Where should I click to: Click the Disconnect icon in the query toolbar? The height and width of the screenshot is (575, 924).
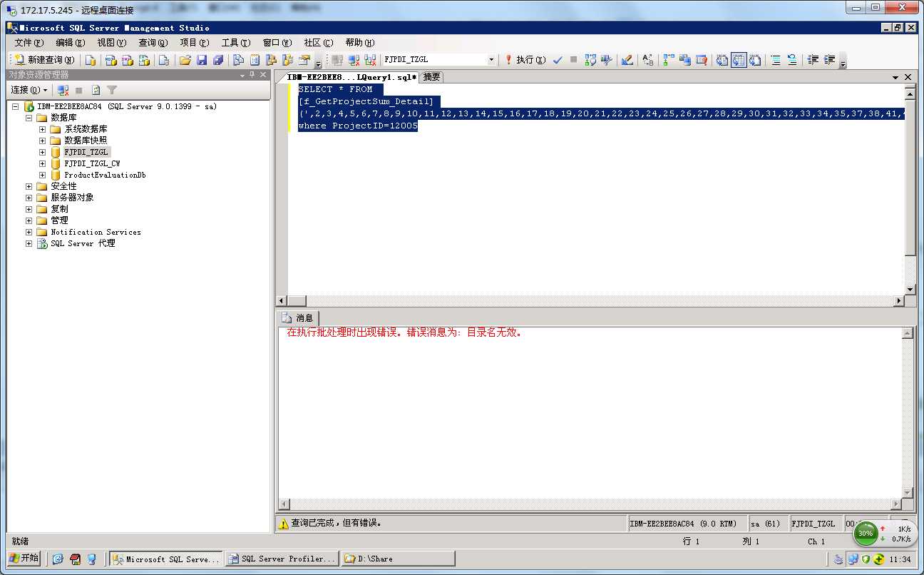[x=354, y=60]
